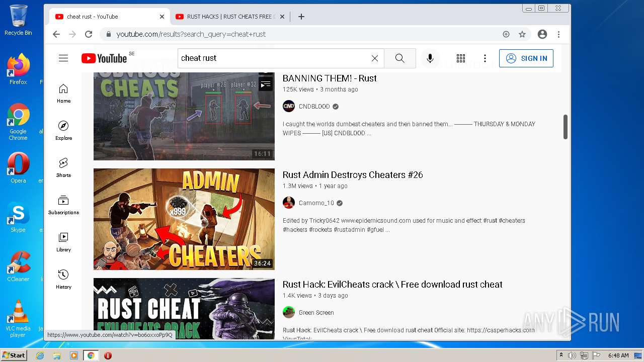Screen dimensions: 644x362
Task: Open Internet Explorer from the taskbar
Action: (x=40, y=355)
